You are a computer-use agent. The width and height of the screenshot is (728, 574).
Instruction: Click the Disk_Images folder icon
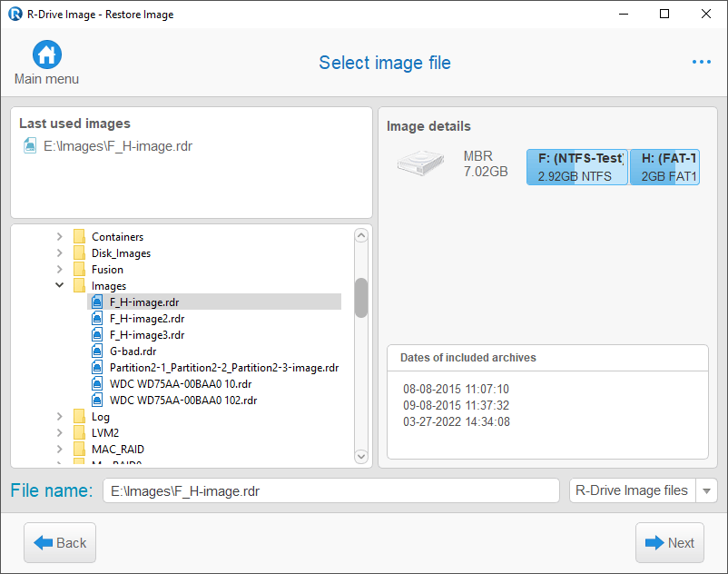click(79, 252)
